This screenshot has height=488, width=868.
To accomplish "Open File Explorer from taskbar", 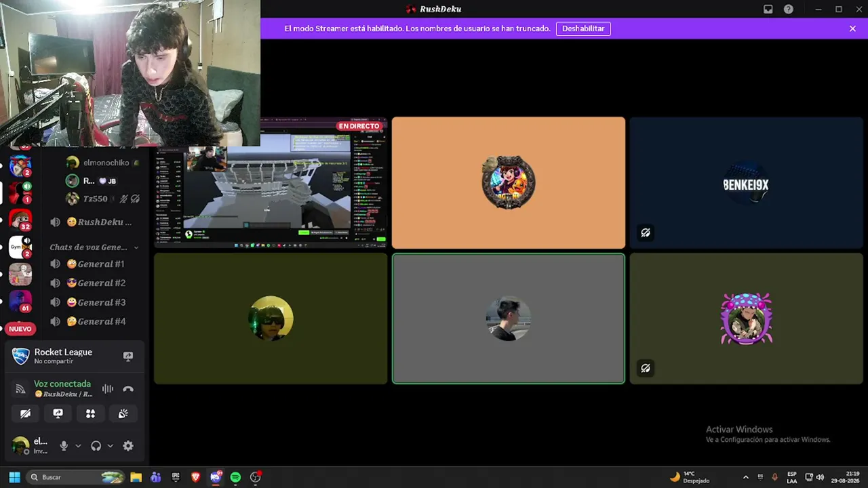I will 136,477.
